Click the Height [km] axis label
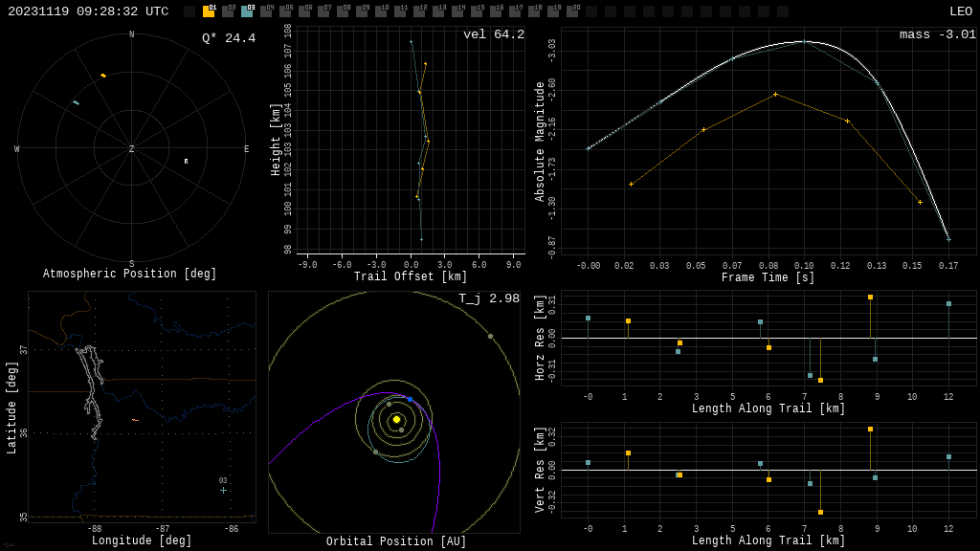980x551 pixels. pos(276,140)
